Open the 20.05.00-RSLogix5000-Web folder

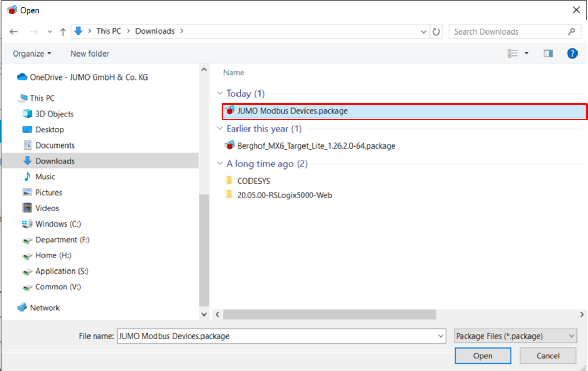point(284,195)
